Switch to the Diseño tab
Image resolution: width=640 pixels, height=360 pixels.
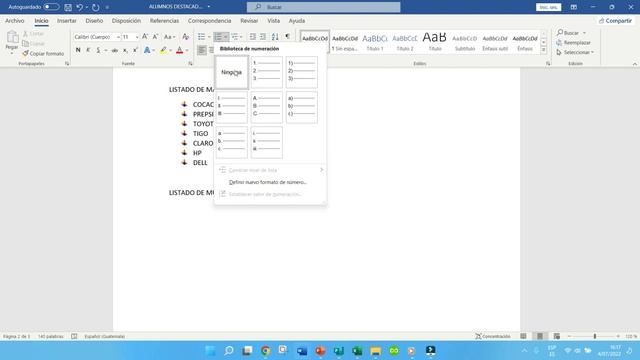94,20
